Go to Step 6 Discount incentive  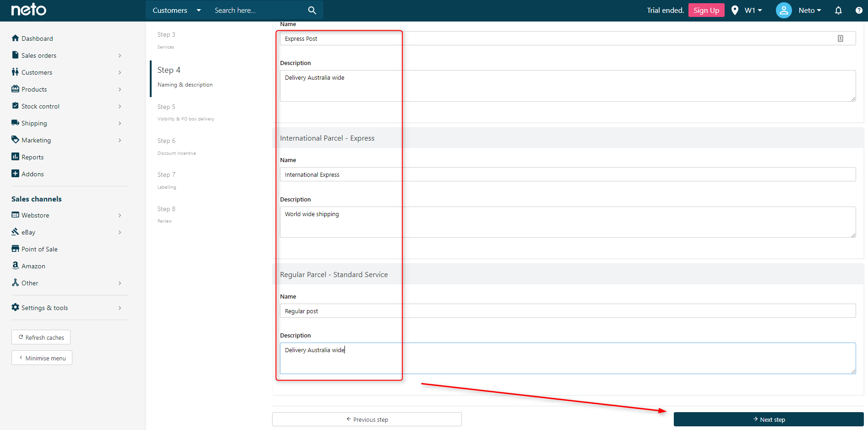pos(176,147)
